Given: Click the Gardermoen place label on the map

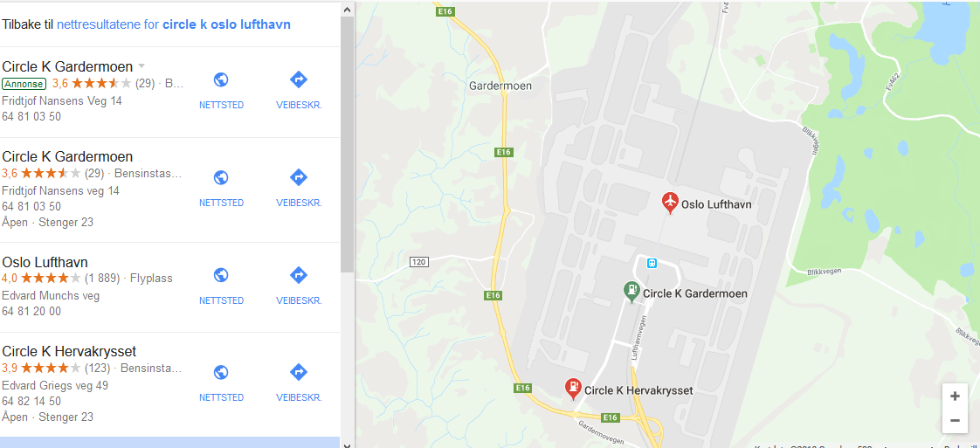Looking at the screenshot, I should [x=500, y=86].
